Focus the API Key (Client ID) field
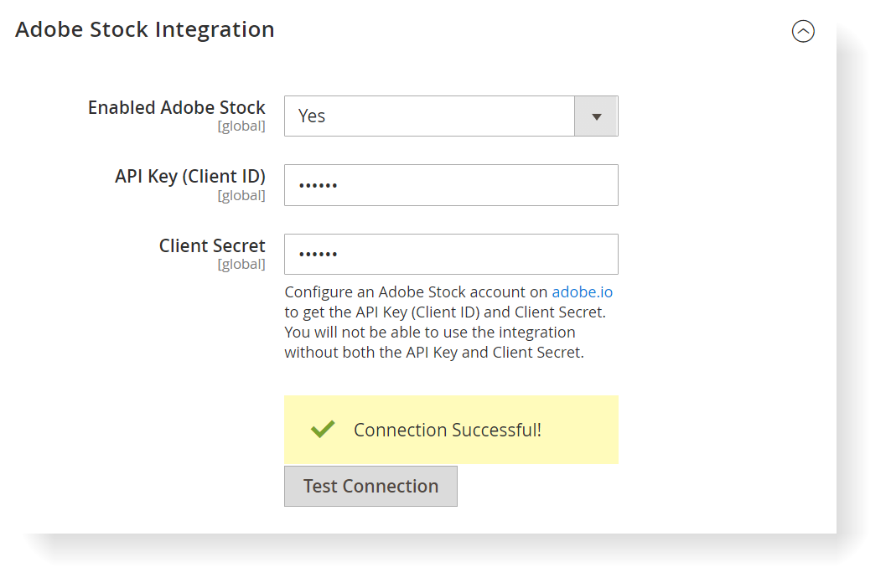The height and width of the screenshot is (588, 891). pyautogui.click(x=469, y=185)
